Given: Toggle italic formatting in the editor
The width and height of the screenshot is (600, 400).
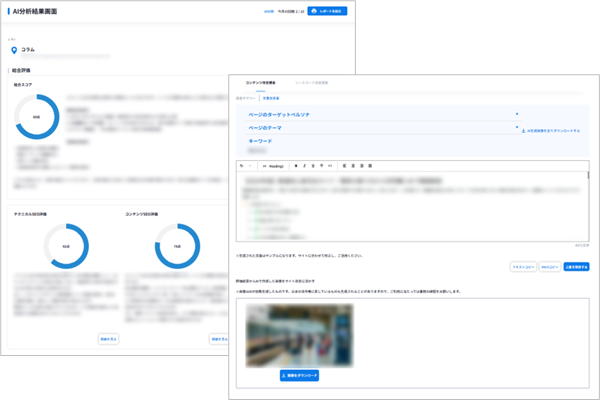Looking at the screenshot, I should [x=306, y=165].
